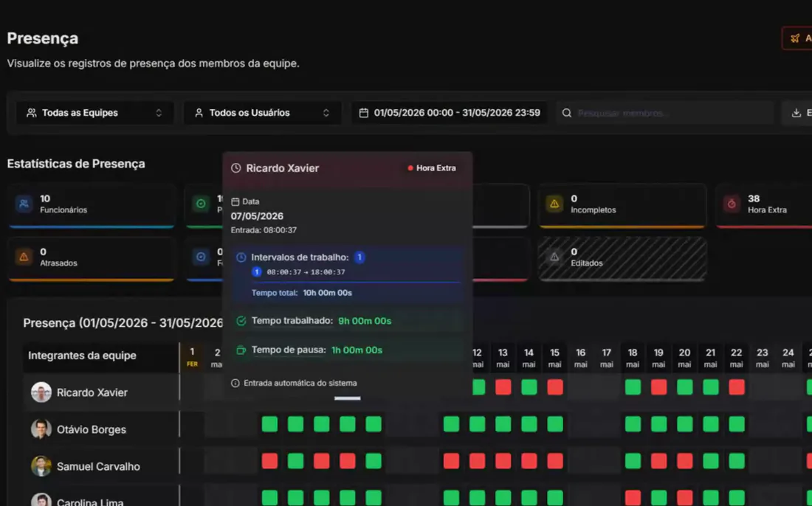The width and height of the screenshot is (812, 506).
Task: Click Ricardo Xavier's red cell on 22 mai
Action: click(x=737, y=387)
